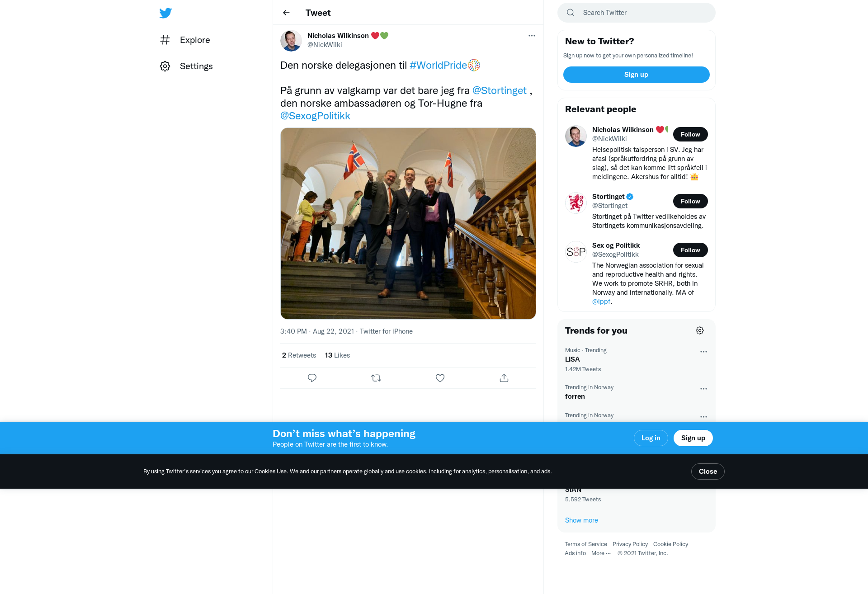Open Trends settings gear icon

pyautogui.click(x=700, y=330)
